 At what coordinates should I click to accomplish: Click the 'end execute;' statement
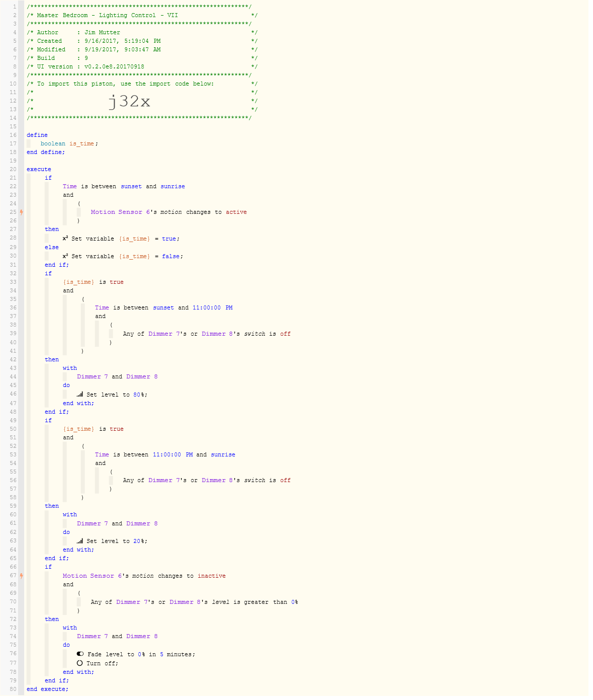click(x=47, y=689)
